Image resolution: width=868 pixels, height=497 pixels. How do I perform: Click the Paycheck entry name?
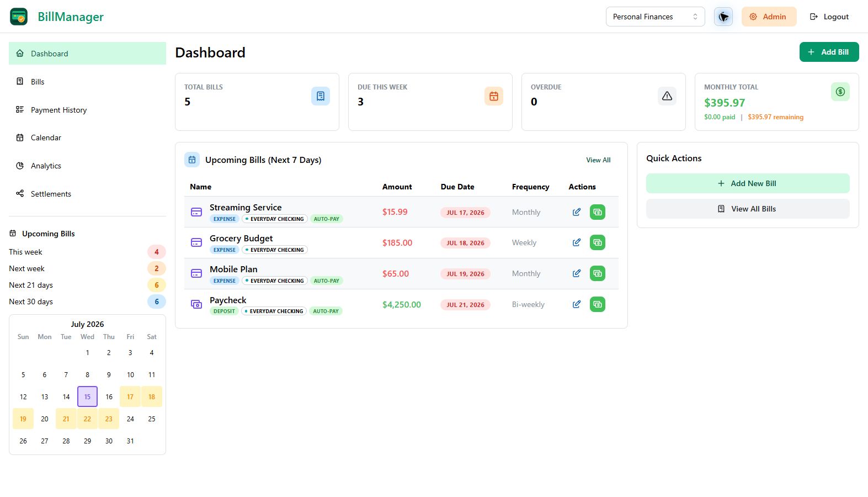[228, 300]
